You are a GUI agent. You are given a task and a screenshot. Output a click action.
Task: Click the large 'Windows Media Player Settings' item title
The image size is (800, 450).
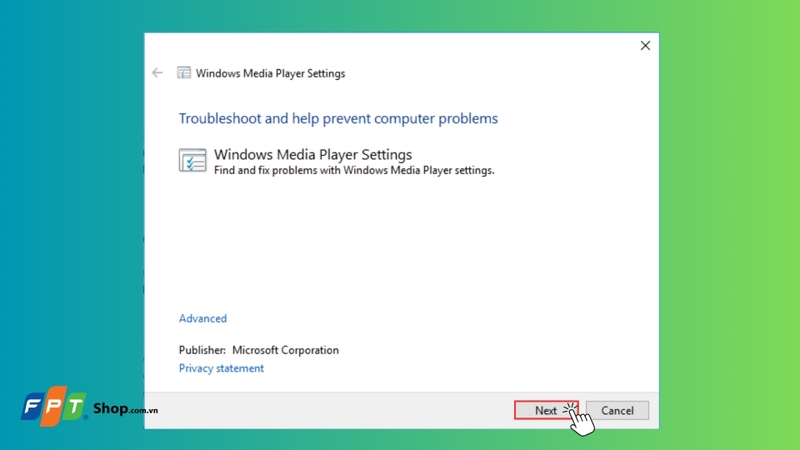click(x=313, y=154)
